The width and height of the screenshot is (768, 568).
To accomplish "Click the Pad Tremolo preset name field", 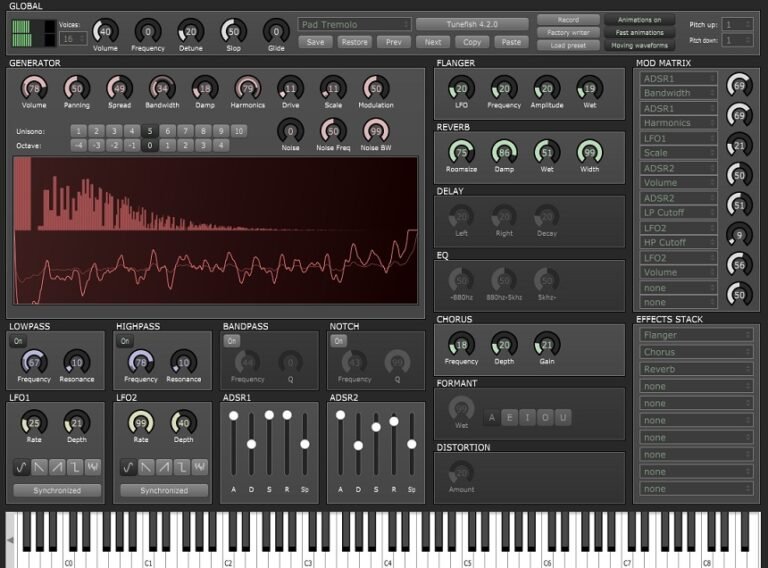I will pos(354,24).
